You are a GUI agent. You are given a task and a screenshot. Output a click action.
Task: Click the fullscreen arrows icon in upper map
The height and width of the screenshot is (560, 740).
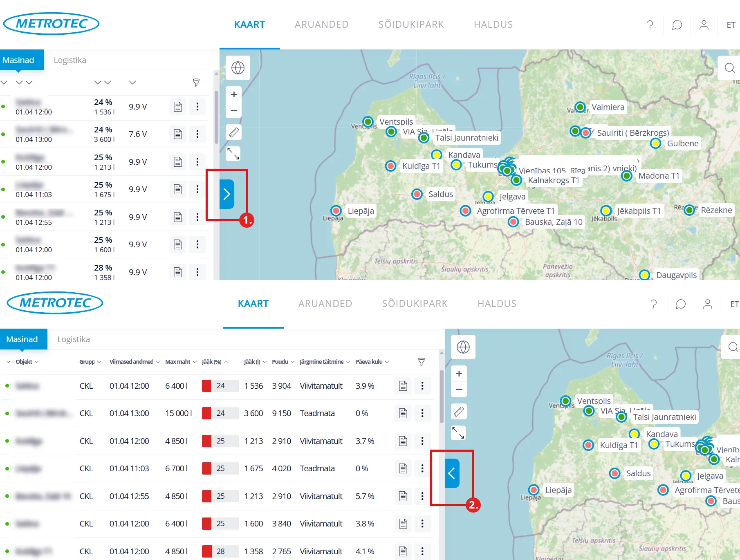[233, 154]
